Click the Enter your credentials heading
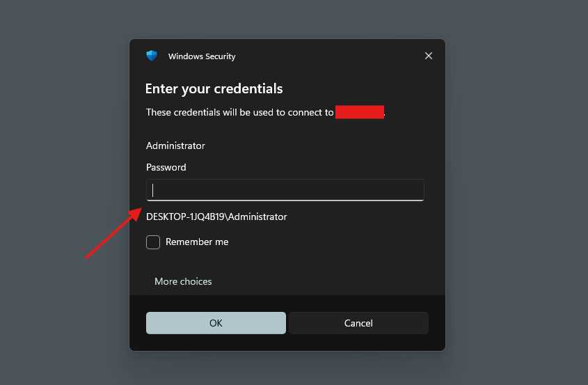Image resolution: width=588 pixels, height=385 pixels. (214, 88)
